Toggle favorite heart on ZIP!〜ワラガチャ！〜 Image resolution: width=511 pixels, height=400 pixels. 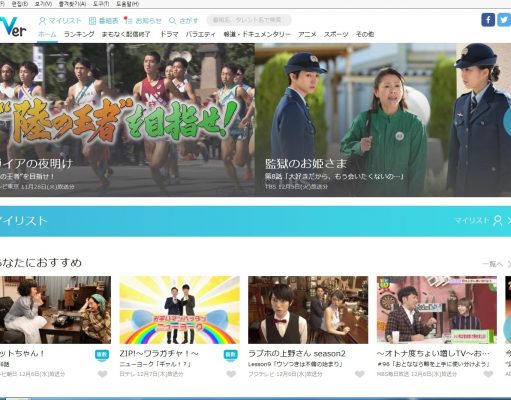[231, 374]
